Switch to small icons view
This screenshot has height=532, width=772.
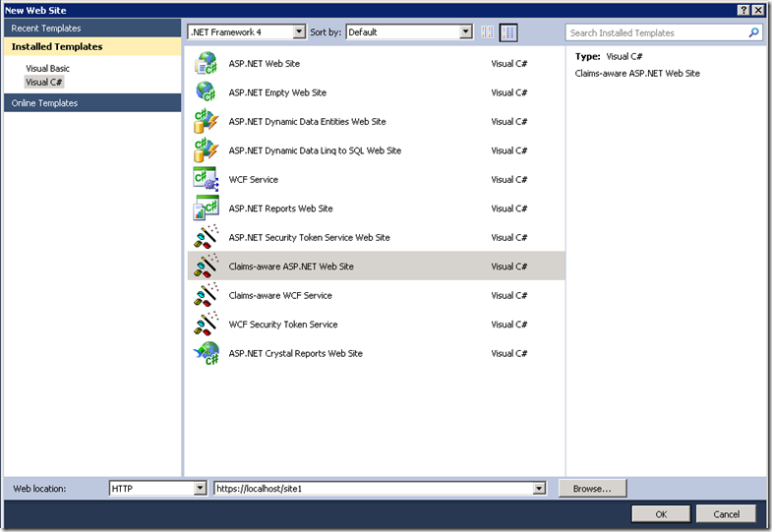(x=488, y=32)
